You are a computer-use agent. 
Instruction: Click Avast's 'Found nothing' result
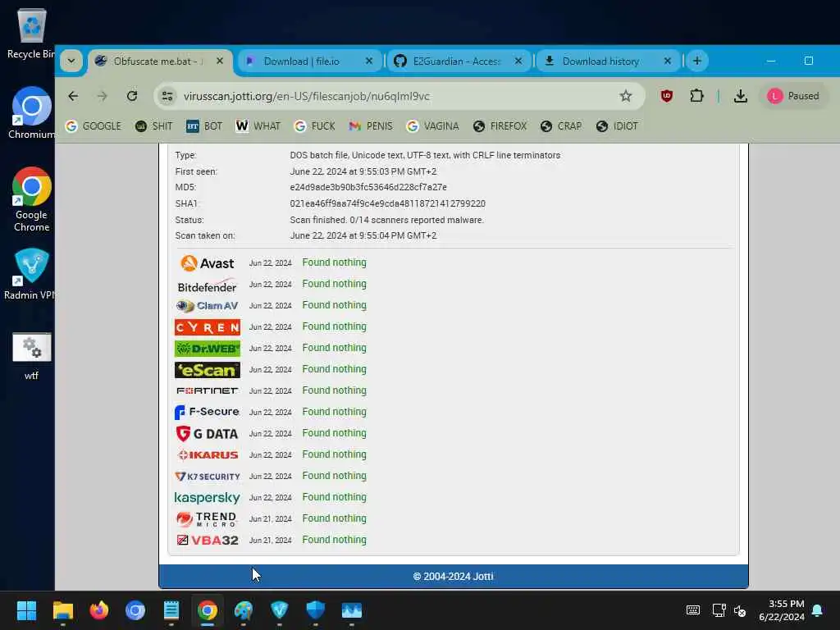pos(335,262)
